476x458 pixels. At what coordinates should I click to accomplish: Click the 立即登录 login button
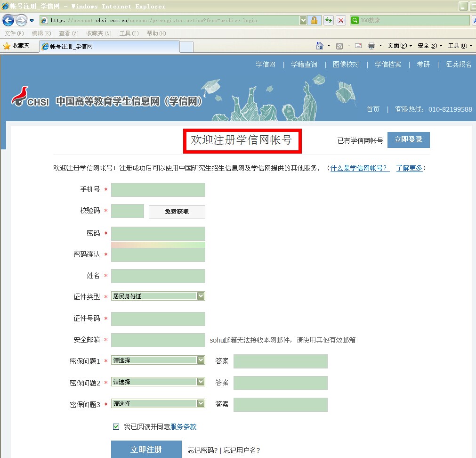pos(409,139)
